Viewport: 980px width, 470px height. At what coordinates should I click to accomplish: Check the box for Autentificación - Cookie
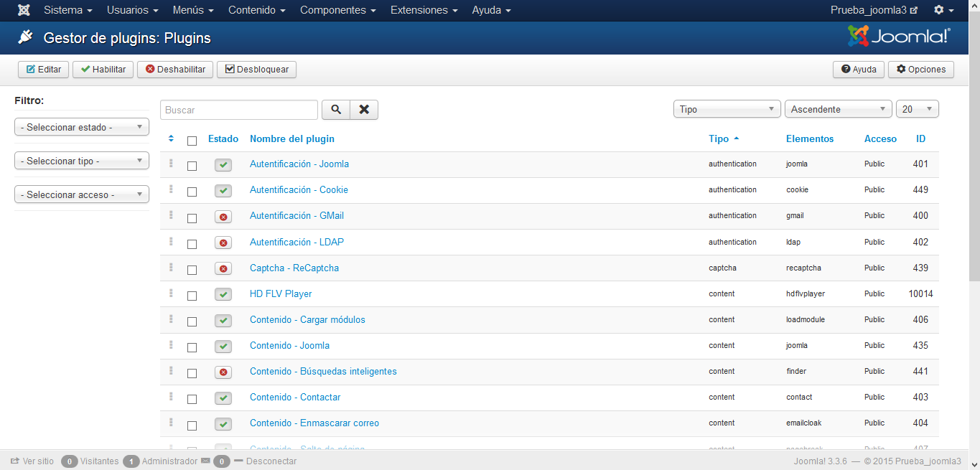tap(192, 192)
